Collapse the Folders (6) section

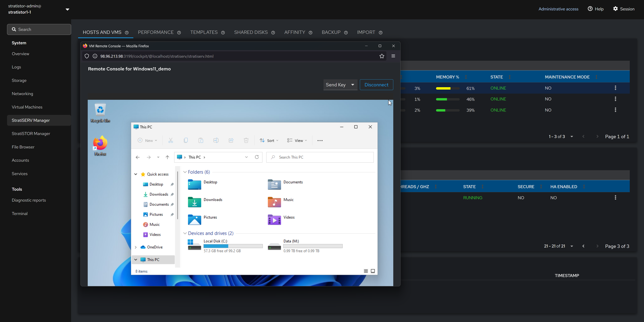click(x=185, y=172)
